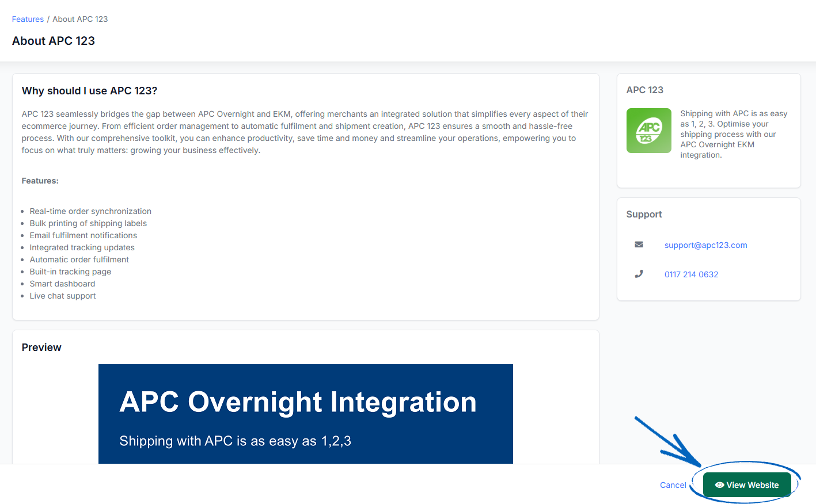Image resolution: width=816 pixels, height=504 pixels.
Task: Click the 'About APC 123' breadcrumb text
Action: (x=80, y=19)
